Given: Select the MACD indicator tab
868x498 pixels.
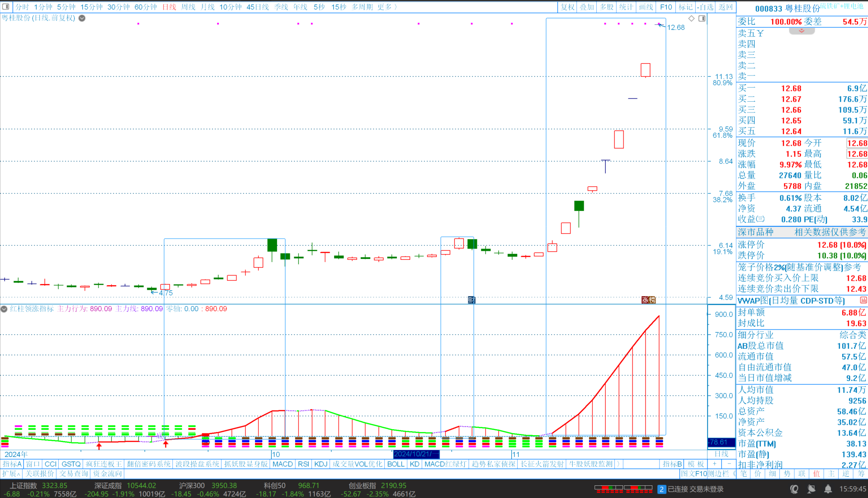Looking at the screenshot, I should pyautogui.click(x=283, y=464).
